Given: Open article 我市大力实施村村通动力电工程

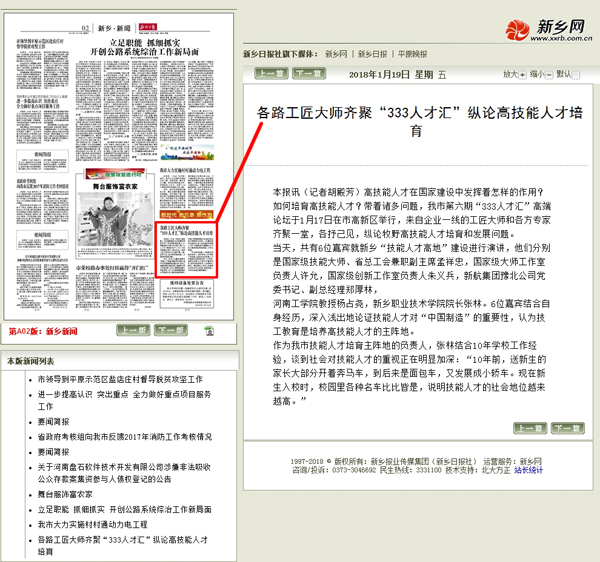Looking at the screenshot, I should [104, 523].
